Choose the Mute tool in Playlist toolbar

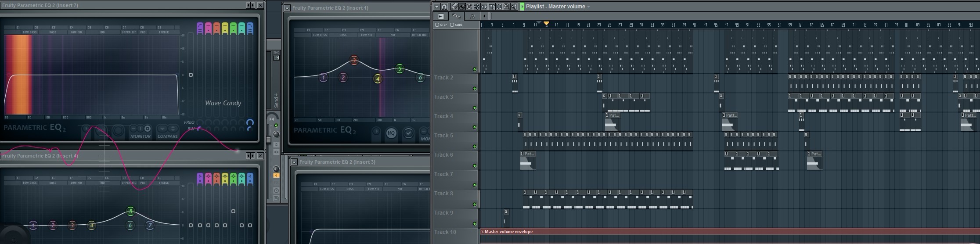[x=477, y=7]
